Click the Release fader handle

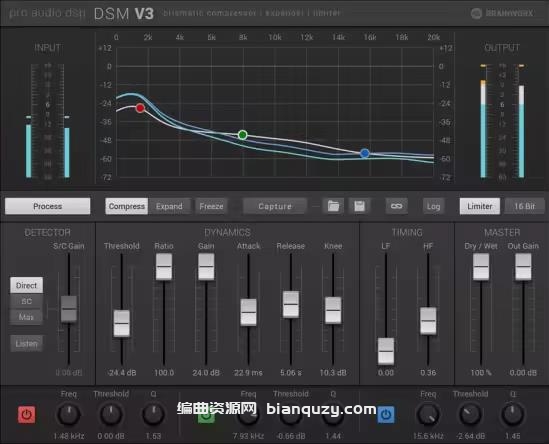click(291, 304)
